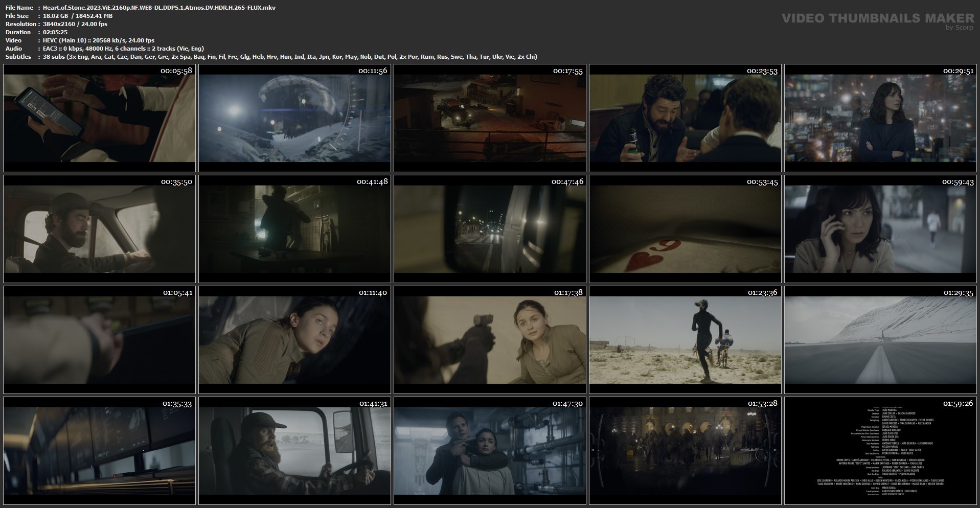The width and height of the screenshot is (980, 508).
Task: Open the thumbnail at 00:35:50
Action: [x=99, y=229]
